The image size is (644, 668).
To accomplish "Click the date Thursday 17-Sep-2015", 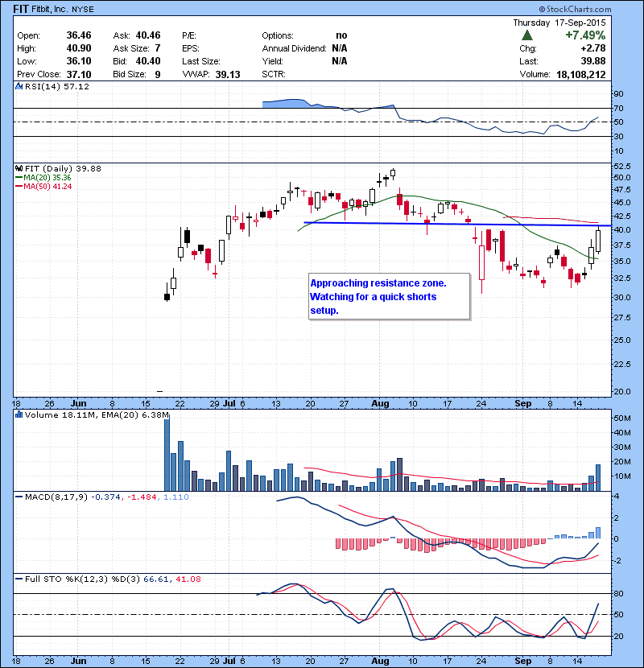I will 559,23.
